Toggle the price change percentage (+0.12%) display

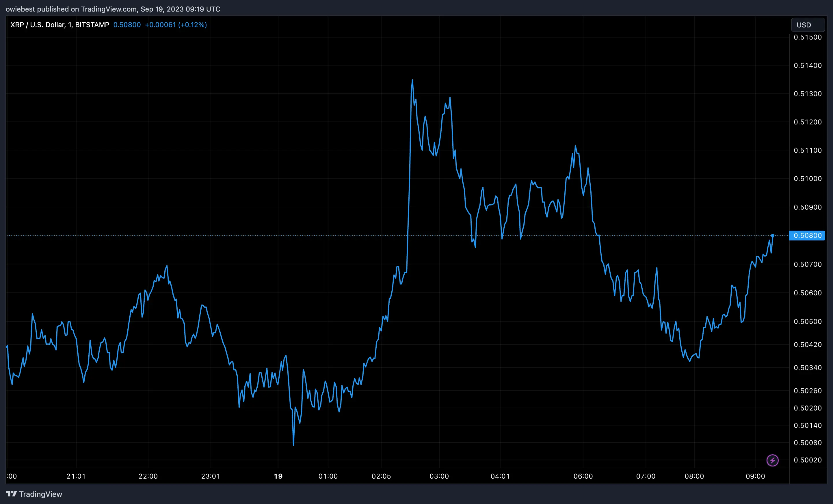click(x=193, y=25)
